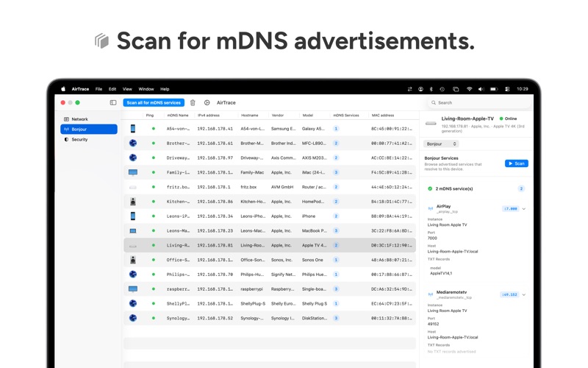Click the Family-iMac monitor icon
Screen dimensions: 588x368
coord(133,172)
